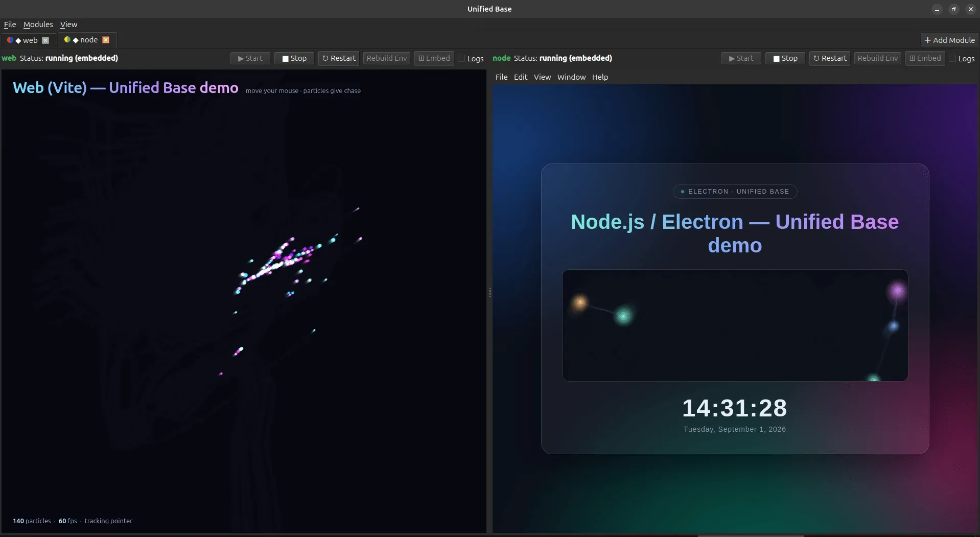
Task: Rebuild Env for the web module
Action: (x=387, y=58)
